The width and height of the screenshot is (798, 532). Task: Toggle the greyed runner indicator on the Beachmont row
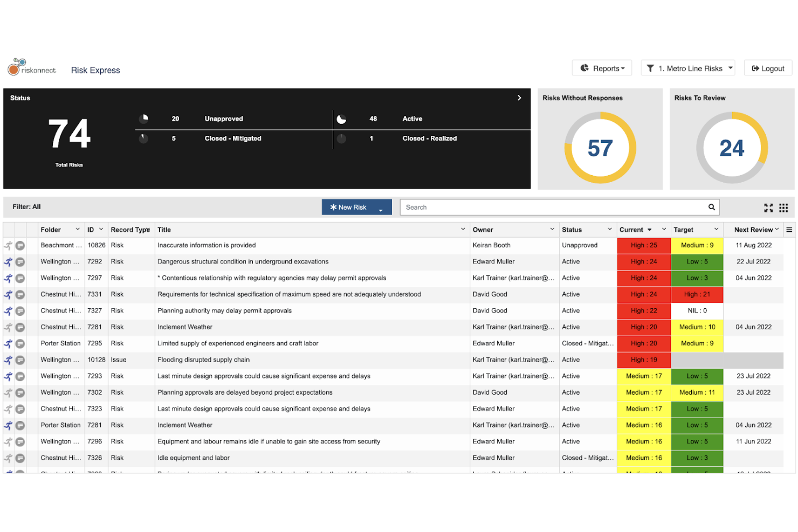[8, 245]
